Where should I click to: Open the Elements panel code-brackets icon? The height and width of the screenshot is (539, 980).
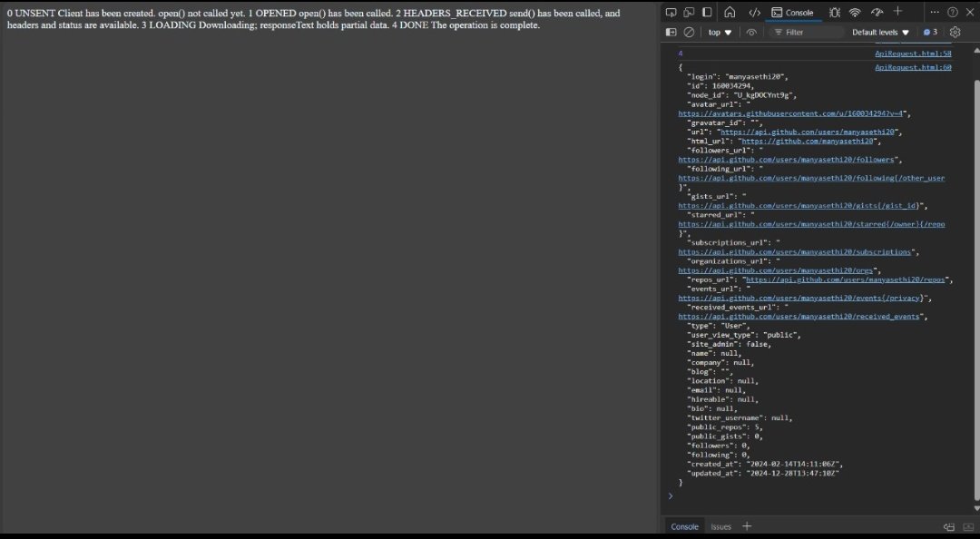coord(754,13)
